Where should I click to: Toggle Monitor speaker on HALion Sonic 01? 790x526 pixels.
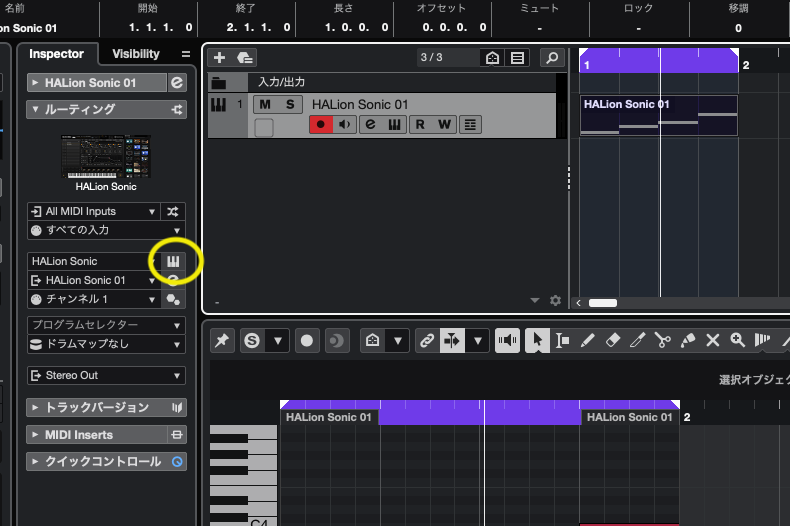pyautogui.click(x=345, y=124)
